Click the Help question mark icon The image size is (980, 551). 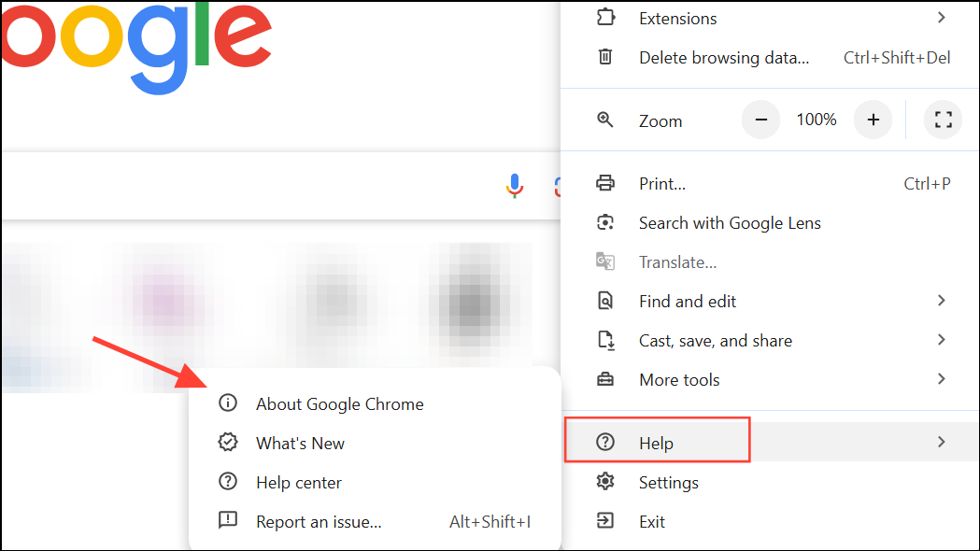605,443
